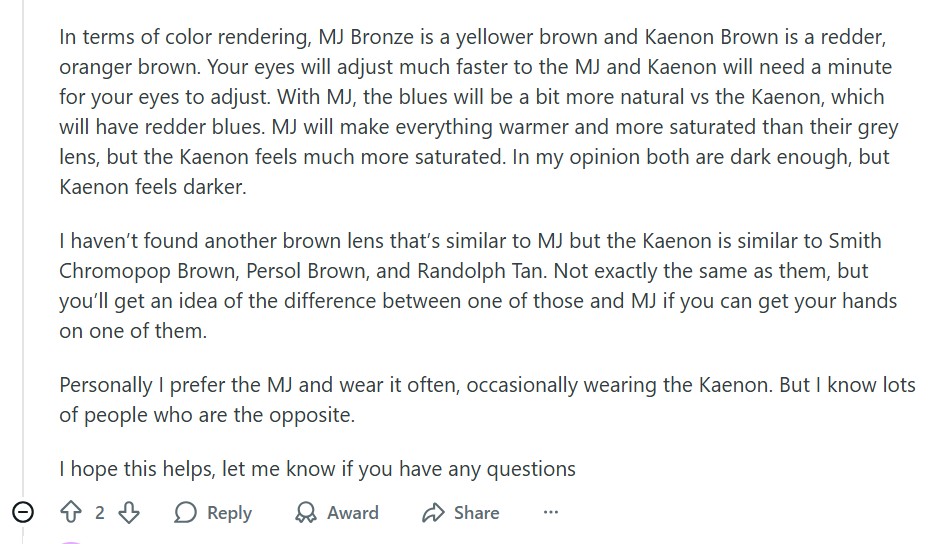The width and height of the screenshot is (951, 544).
Task: Upvote this comment
Action: coord(71,513)
